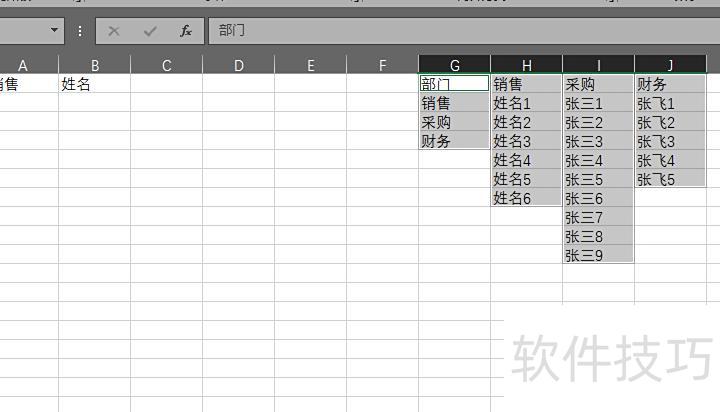Image resolution: width=720 pixels, height=412 pixels.
Task: Select cell 张三9
Action: coord(598,254)
